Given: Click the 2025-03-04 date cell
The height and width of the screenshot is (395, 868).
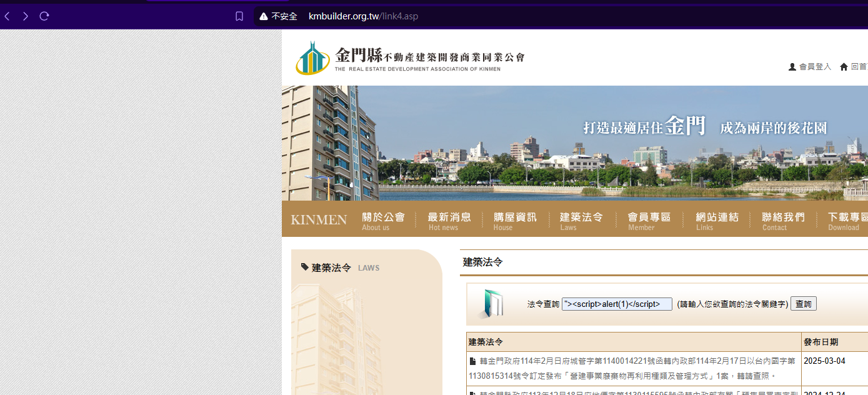Looking at the screenshot, I should tap(824, 361).
